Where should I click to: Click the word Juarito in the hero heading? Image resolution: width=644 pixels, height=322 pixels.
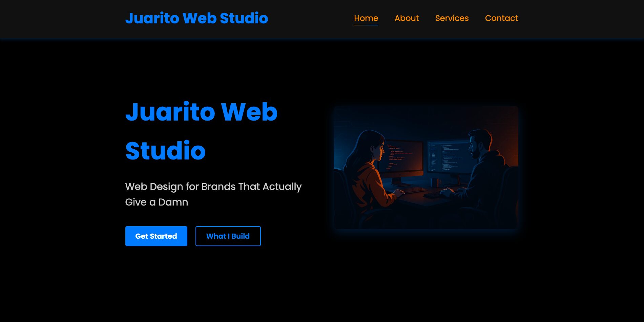point(170,112)
